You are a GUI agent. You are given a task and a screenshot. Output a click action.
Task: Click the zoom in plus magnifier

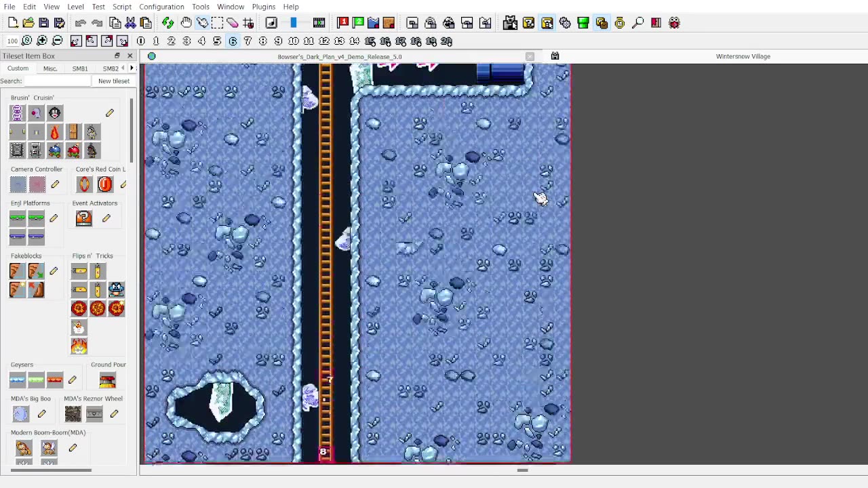click(42, 41)
